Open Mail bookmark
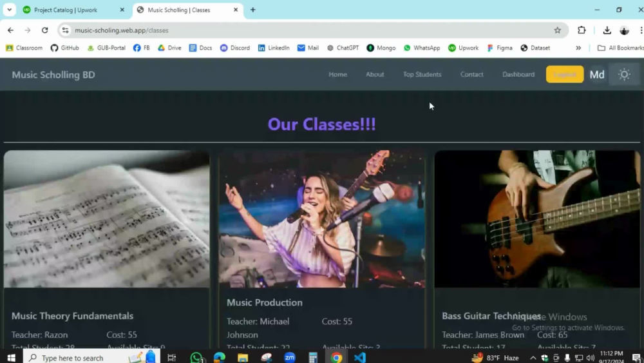This screenshot has height=363, width=644. [x=308, y=48]
